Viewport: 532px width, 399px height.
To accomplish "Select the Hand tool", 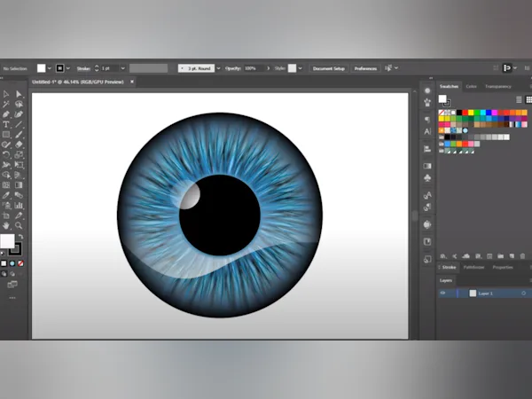I will point(6,225).
